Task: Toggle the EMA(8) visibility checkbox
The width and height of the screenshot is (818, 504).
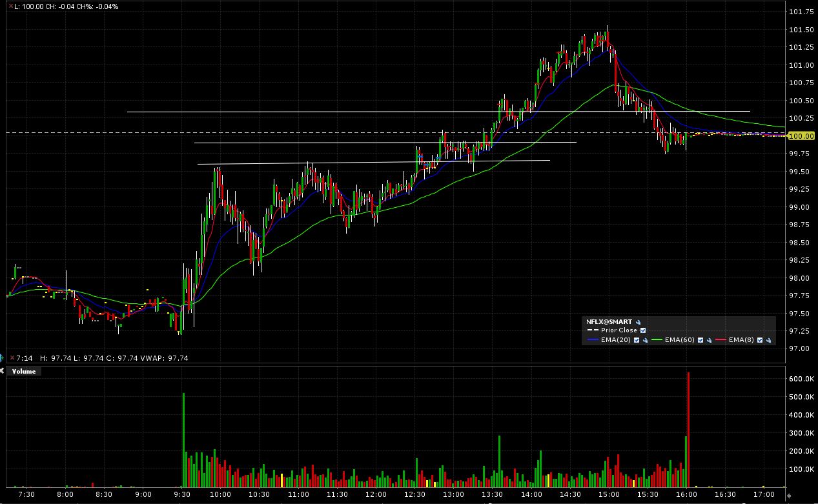Action: click(x=760, y=340)
